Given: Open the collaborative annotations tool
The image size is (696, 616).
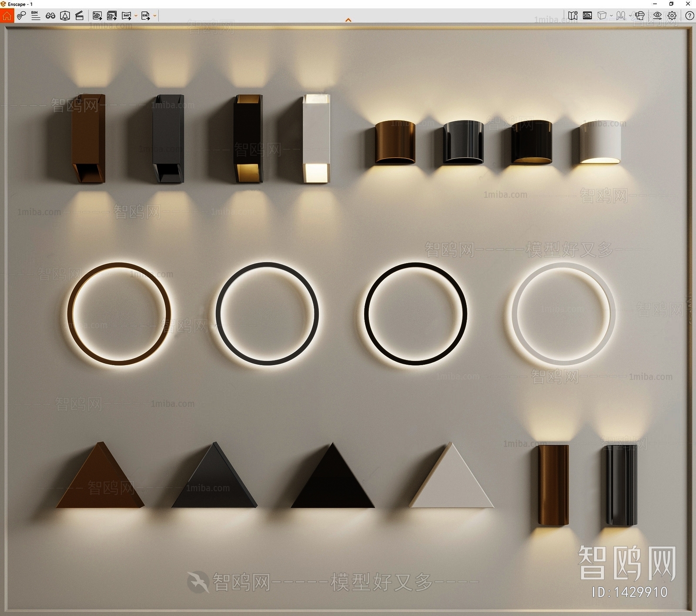Looking at the screenshot, I should coord(21,16).
